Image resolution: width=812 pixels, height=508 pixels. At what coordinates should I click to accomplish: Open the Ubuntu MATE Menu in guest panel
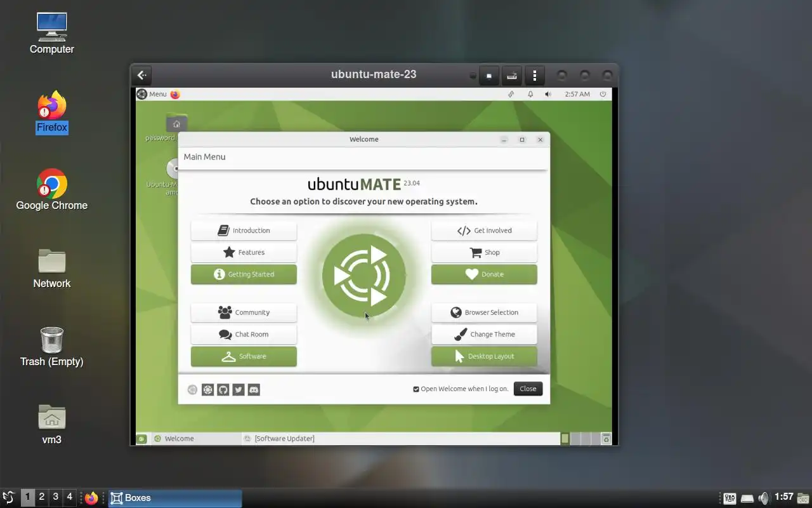point(152,94)
